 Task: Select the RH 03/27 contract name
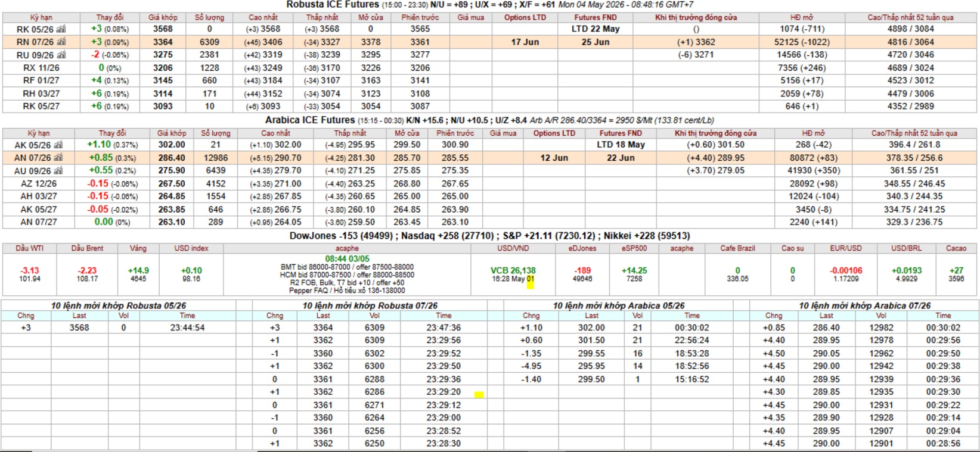coord(41,93)
